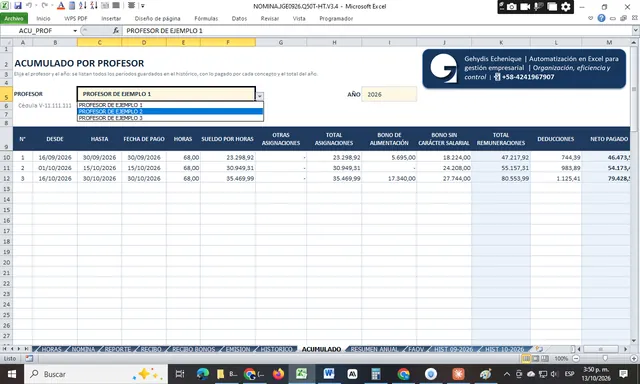Take a screenshot with the camera icon
Viewport: 640px width, 384px height.
tap(511, 7)
